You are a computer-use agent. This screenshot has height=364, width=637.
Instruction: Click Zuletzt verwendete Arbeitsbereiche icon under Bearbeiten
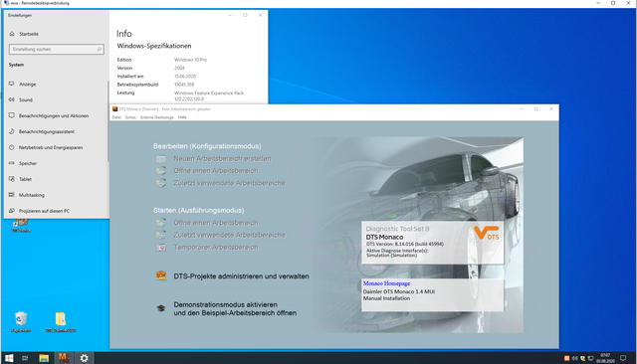click(161, 183)
